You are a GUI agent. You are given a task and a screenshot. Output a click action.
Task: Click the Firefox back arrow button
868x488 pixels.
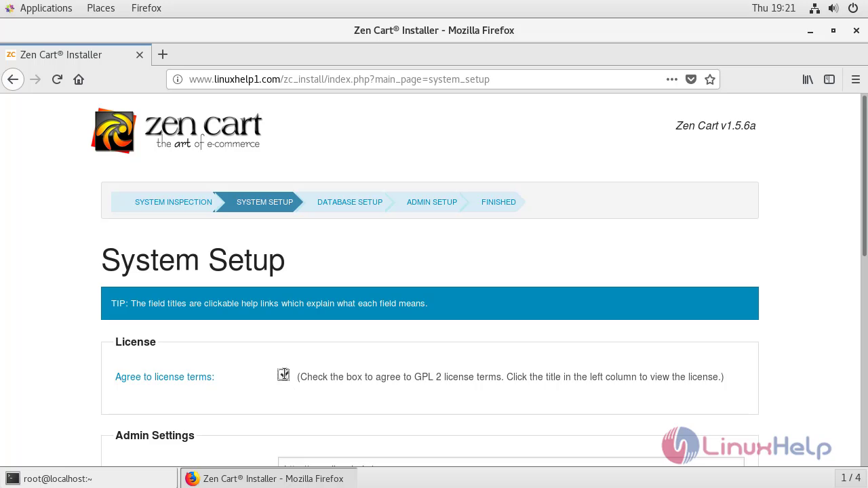coord(13,79)
